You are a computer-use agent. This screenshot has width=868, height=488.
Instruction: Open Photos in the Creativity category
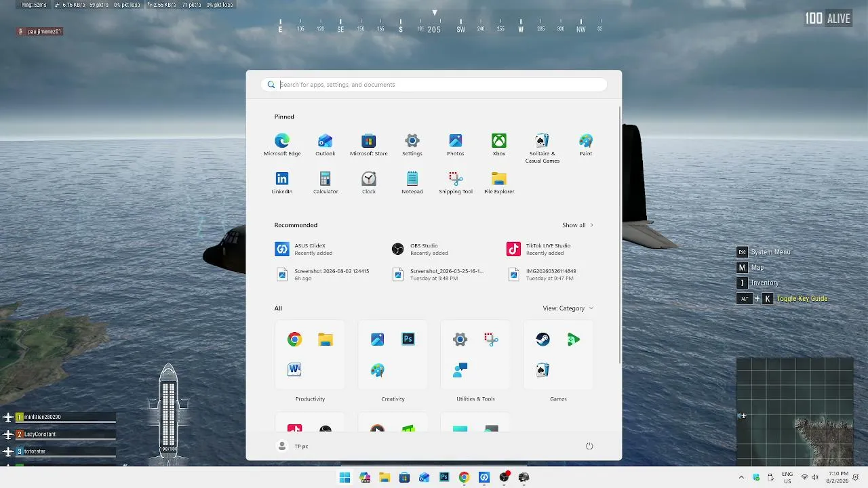click(x=378, y=340)
